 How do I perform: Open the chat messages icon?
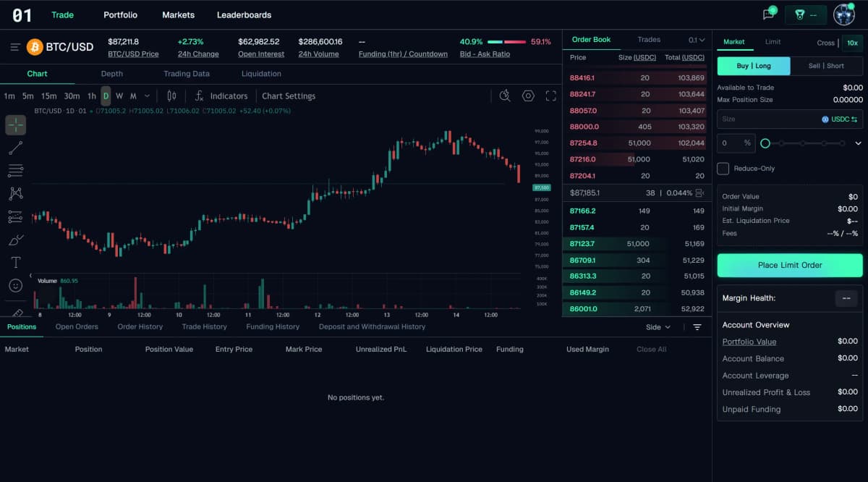pyautogui.click(x=769, y=14)
